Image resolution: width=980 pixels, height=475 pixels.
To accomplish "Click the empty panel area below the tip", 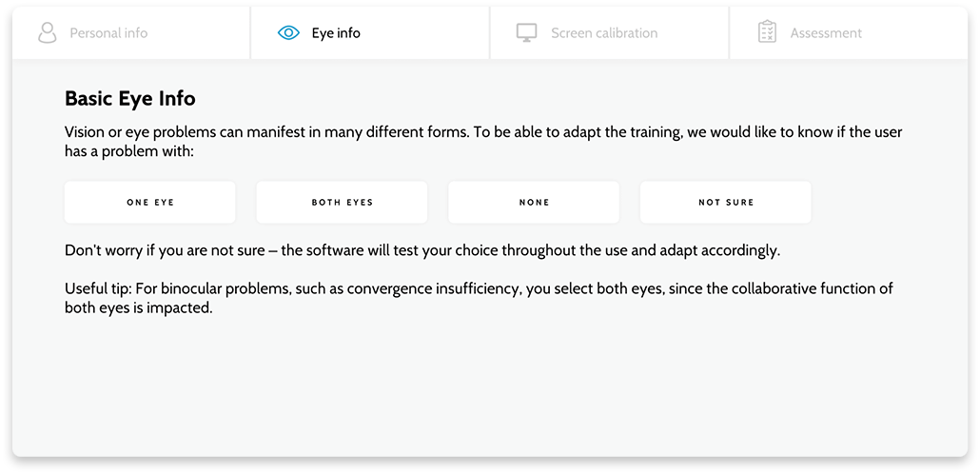I will pyautogui.click(x=490, y=387).
